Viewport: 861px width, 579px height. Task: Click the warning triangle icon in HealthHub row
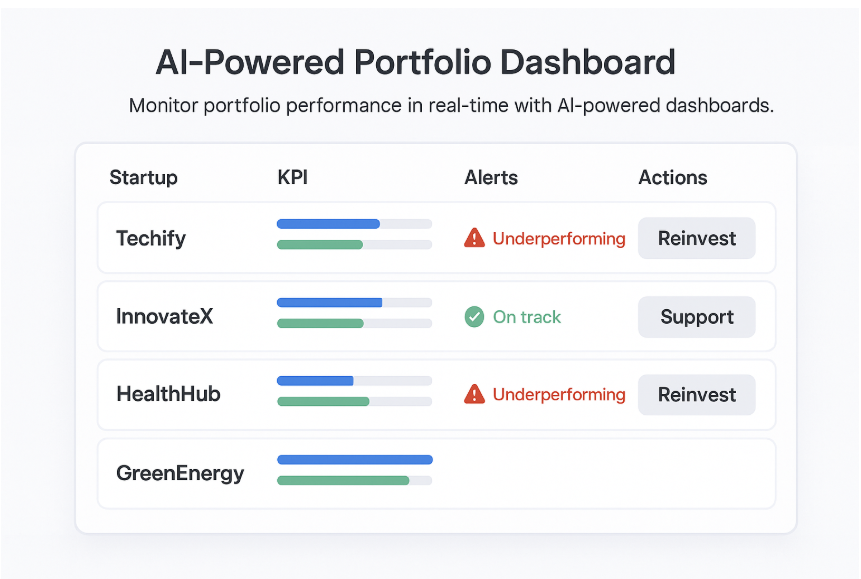point(474,394)
